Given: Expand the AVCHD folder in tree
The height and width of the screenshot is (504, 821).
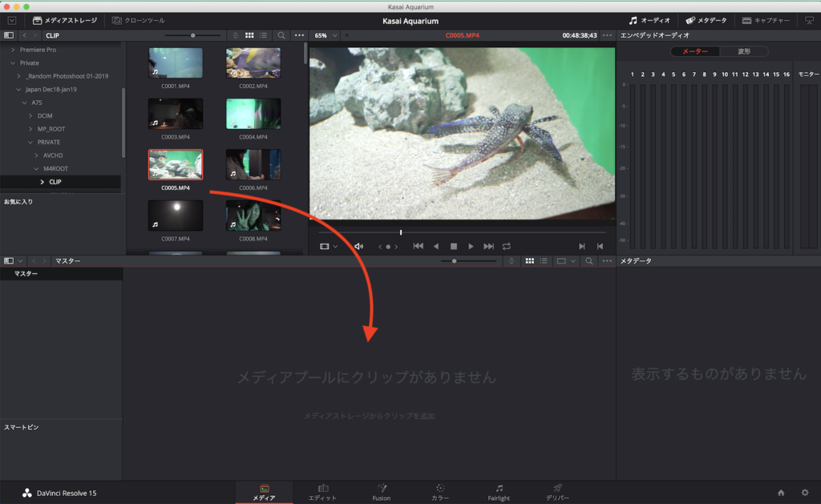Looking at the screenshot, I should click(36, 155).
